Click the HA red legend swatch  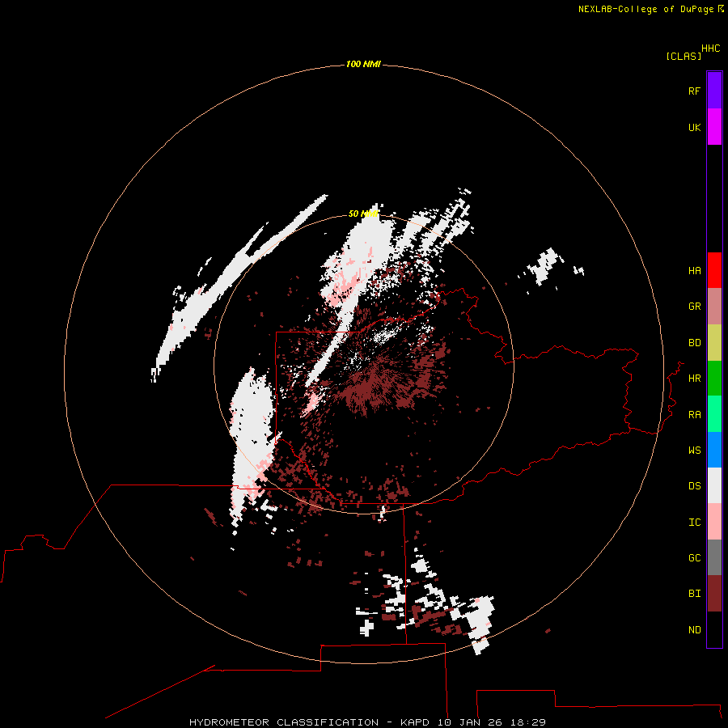714,270
